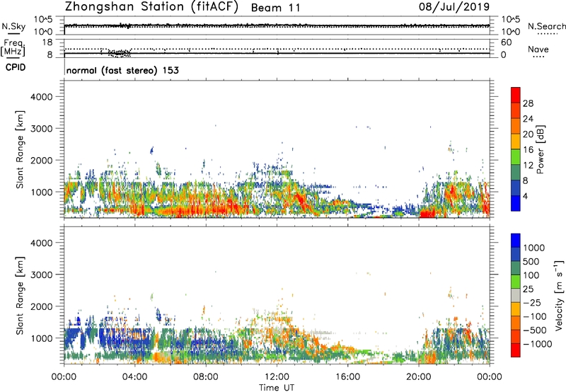Click the '1000' tick on Velocity colorbar
566x392 pixels.
click(x=534, y=248)
